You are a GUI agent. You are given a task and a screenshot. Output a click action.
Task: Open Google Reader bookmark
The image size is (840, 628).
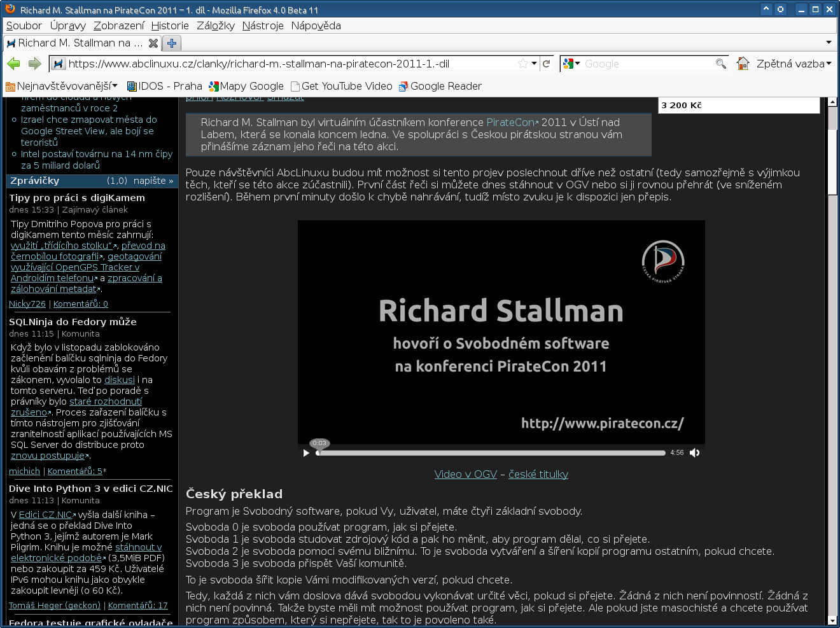pos(440,86)
